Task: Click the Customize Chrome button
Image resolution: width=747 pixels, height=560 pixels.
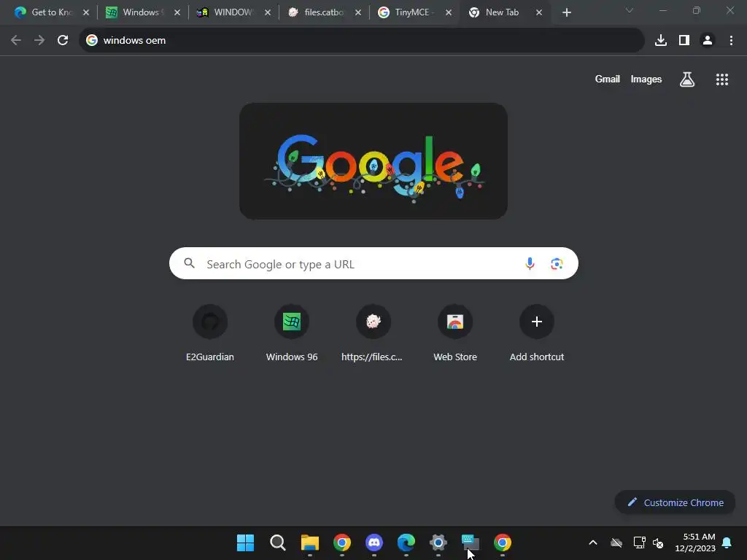Action: tap(675, 502)
